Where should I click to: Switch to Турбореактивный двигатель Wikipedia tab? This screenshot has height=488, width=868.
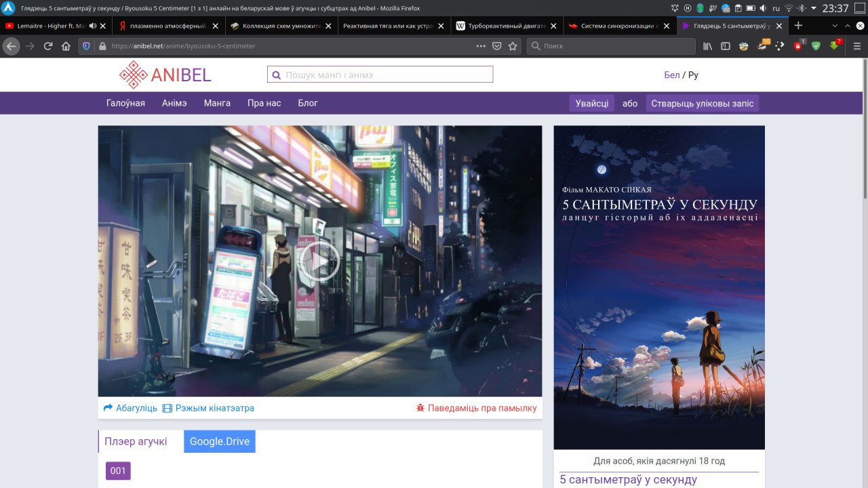pos(507,26)
